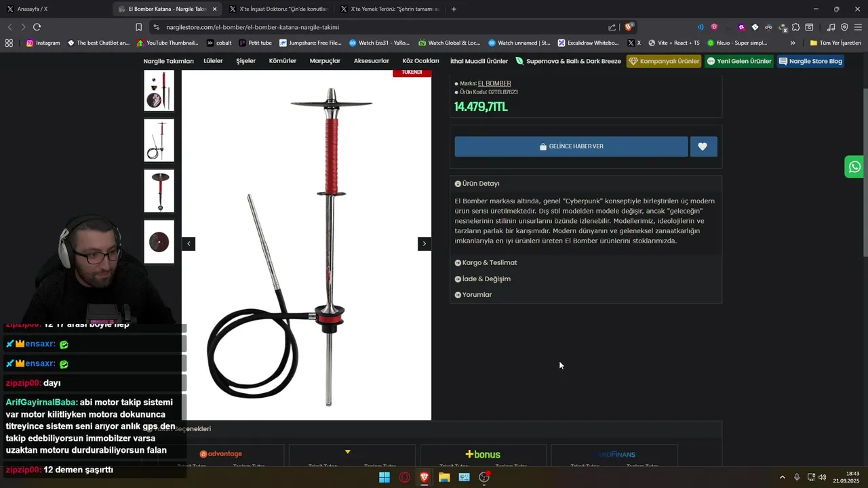Click Yeni Gelen Ürünler button

point(739,61)
